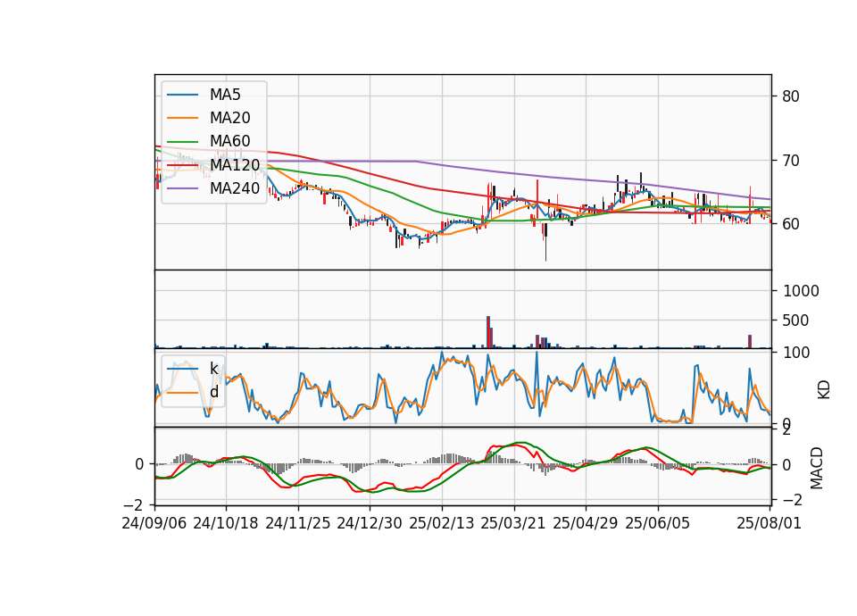Click the MACD axis title
Viewport: 857px width, 616px height.
pyautogui.click(x=817, y=468)
